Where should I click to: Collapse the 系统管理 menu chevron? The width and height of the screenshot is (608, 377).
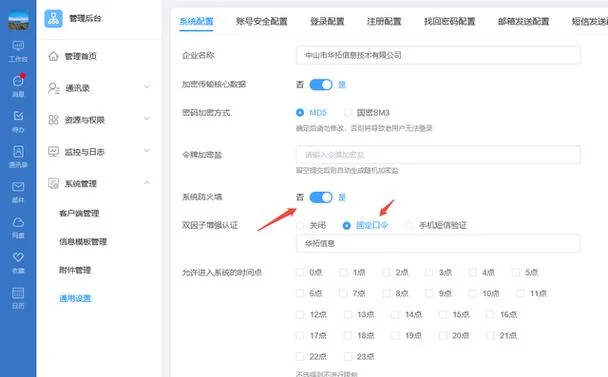147,182
